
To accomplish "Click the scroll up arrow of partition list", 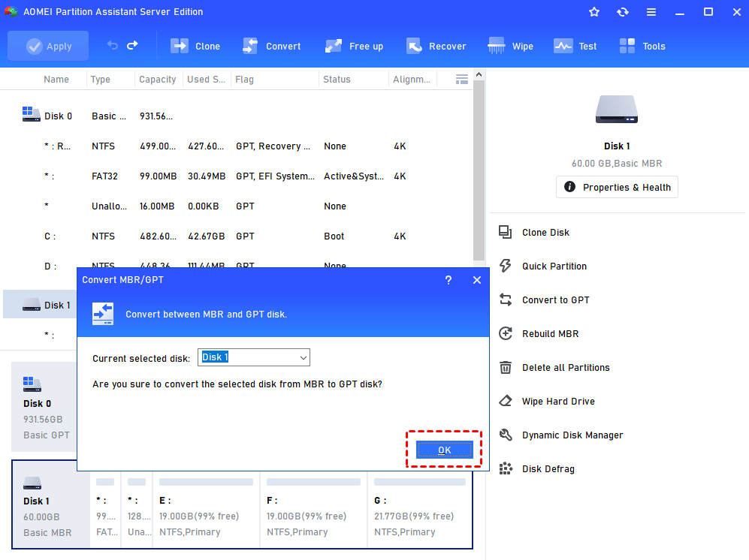I will pyautogui.click(x=479, y=74).
